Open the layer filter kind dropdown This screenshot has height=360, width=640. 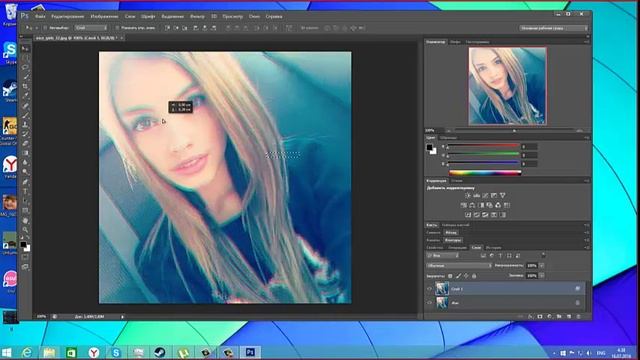coord(443,256)
